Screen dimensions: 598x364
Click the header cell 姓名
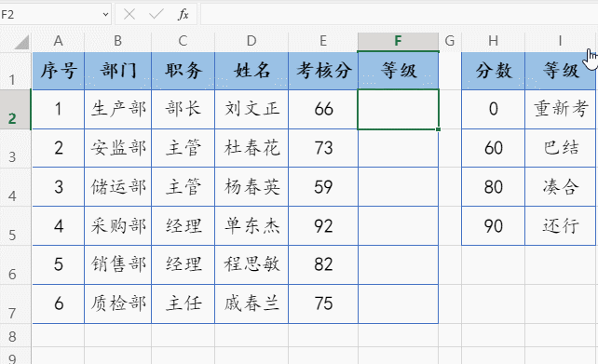(251, 71)
